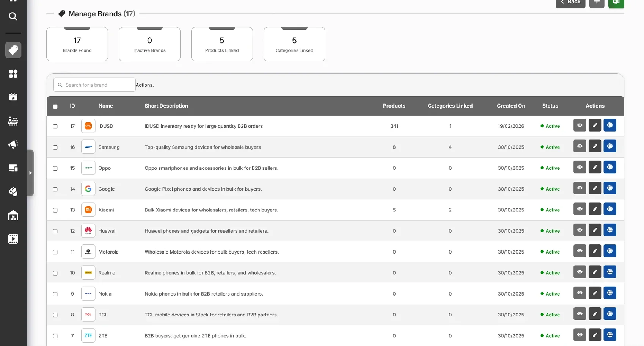Open the boxes inventory icon in sidebar
Viewport: 644px width, 346px height.
pos(13,192)
